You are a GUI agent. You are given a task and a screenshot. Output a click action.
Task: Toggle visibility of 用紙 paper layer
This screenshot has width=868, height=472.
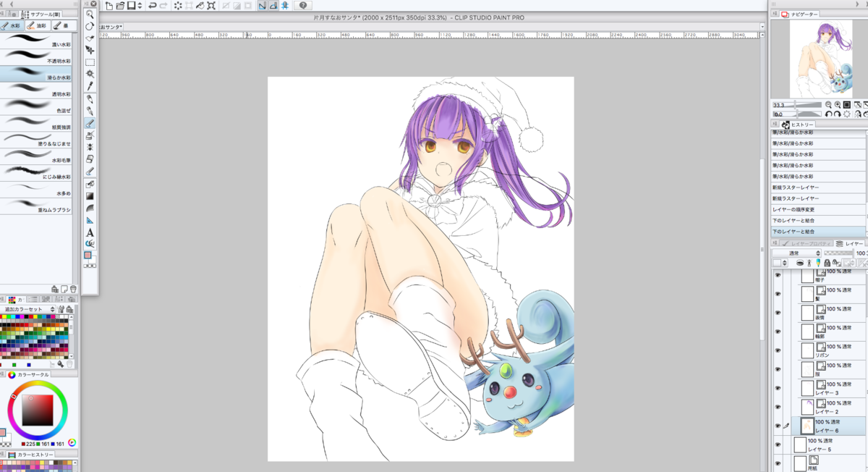tap(778, 463)
